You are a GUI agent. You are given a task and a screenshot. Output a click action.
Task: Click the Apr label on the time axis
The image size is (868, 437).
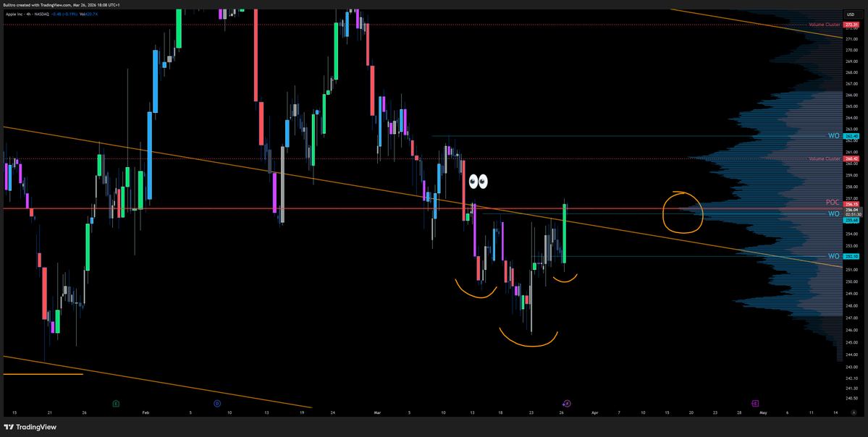tap(594, 412)
